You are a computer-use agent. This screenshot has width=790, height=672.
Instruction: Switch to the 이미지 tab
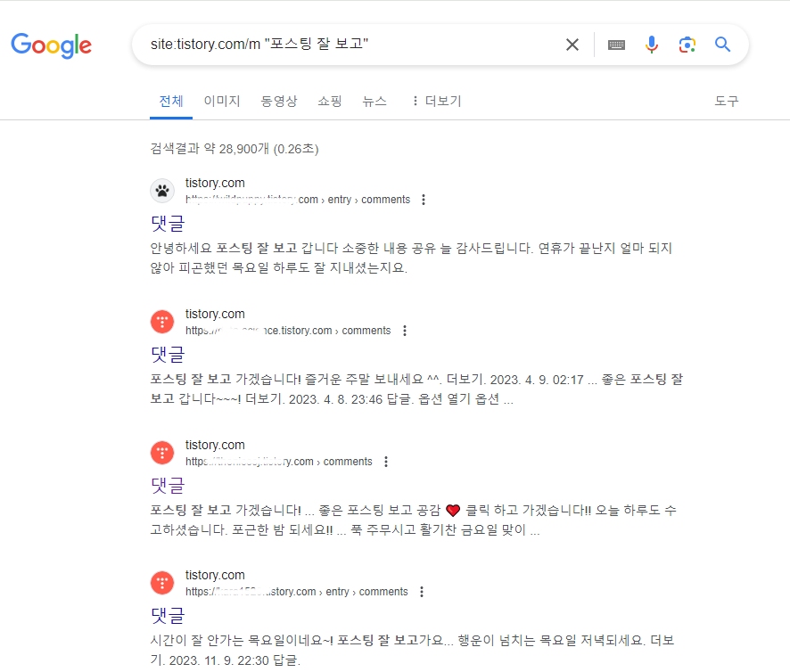(222, 101)
